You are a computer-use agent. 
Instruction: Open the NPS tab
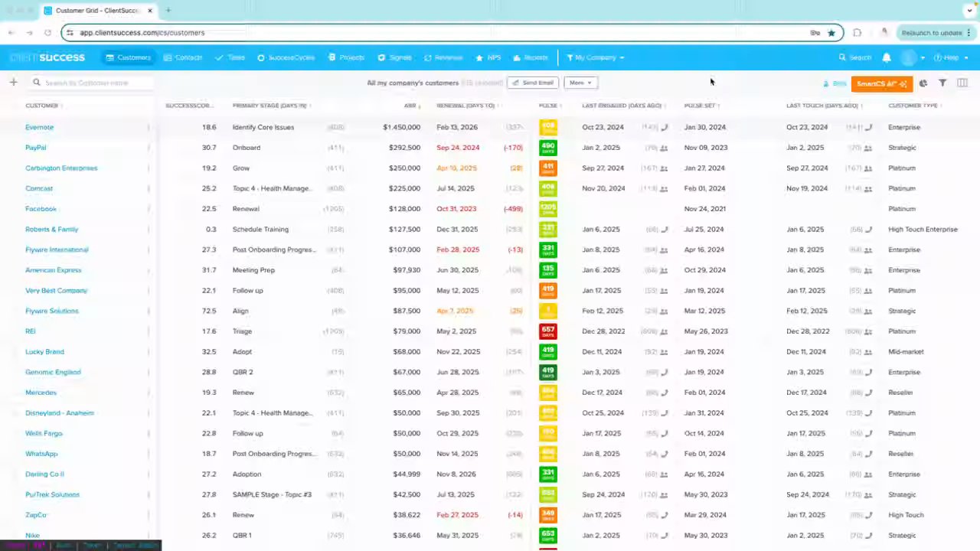[x=488, y=57]
